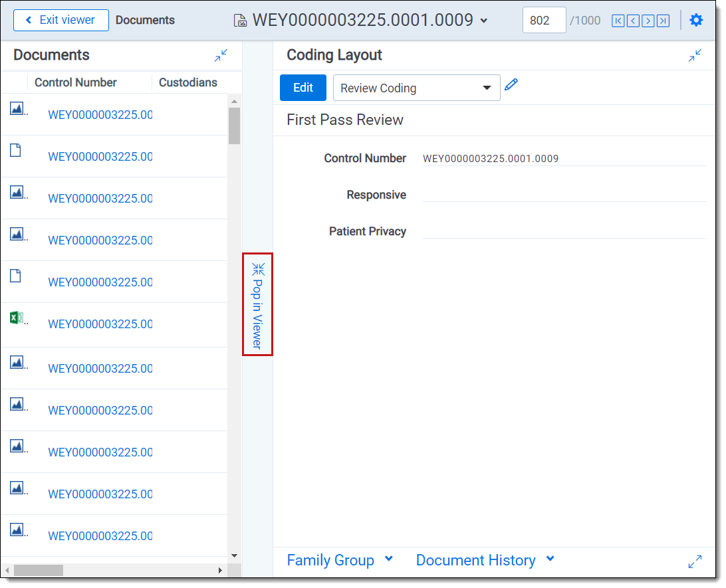
Task: Click the Excel file icon in document list
Action: pyautogui.click(x=17, y=318)
